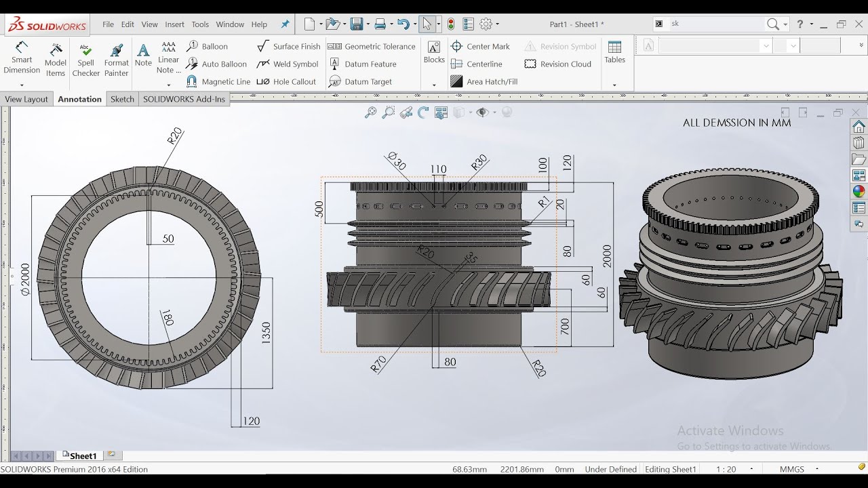Viewport: 868px width, 488px height.
Task: Select the Sheet1 tab
Action: point(79,455)
